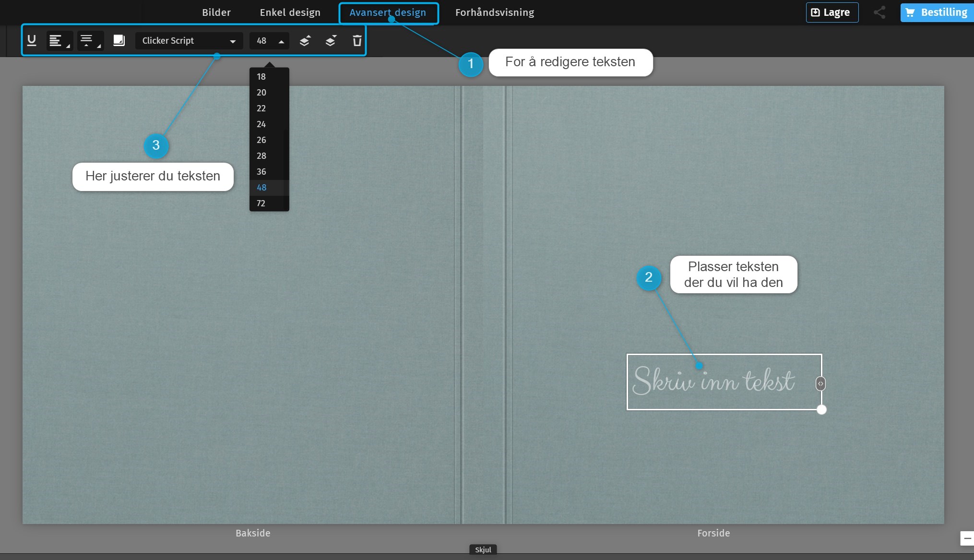Click the text box resize corner handle
Viewport: 974px width, 560px height.
click(821, 410)
